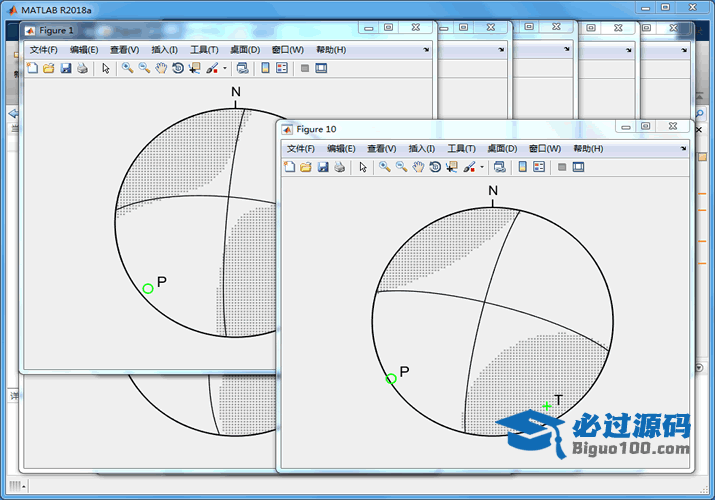
Task: Open 桌面(D) menu in Figure 1
Action: point(245,50)
